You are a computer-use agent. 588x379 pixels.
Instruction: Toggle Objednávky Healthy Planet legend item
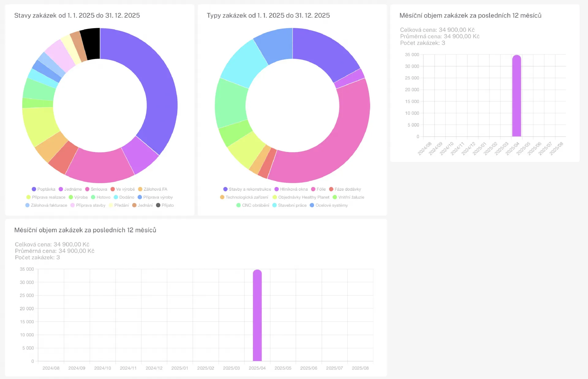[x=303, y=197]
